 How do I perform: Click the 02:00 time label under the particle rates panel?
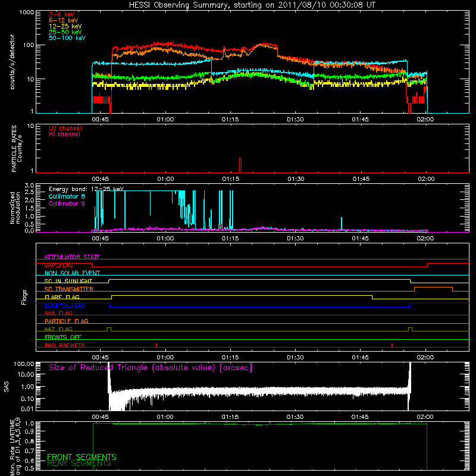point(426,179)
